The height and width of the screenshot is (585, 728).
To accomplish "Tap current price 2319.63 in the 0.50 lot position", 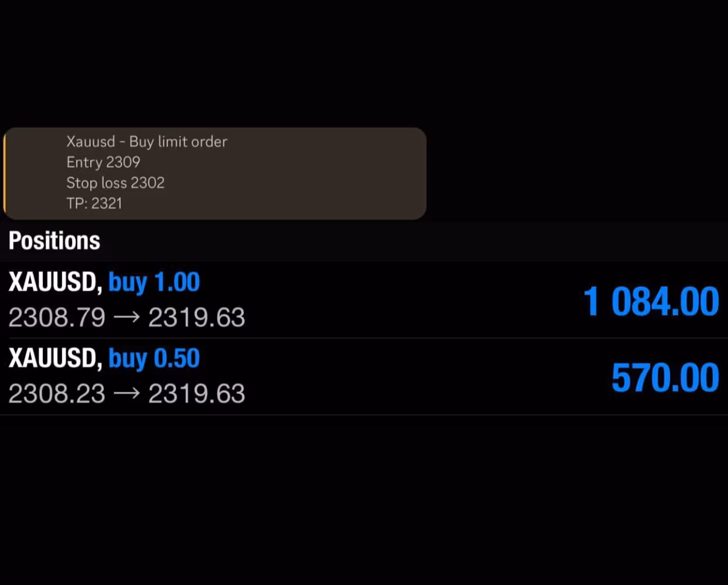I will [196, 393].
